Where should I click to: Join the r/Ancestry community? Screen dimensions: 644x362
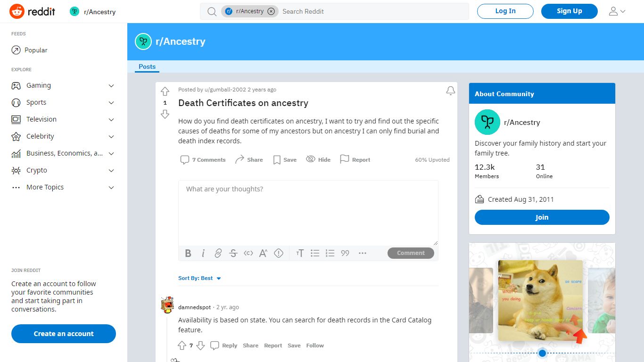click(x=542, y=217)
